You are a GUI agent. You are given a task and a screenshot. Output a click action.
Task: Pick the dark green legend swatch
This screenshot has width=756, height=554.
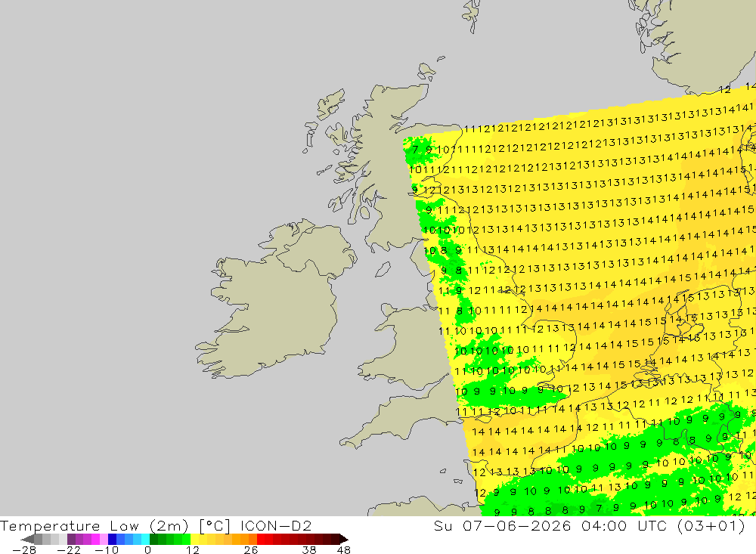153,539
